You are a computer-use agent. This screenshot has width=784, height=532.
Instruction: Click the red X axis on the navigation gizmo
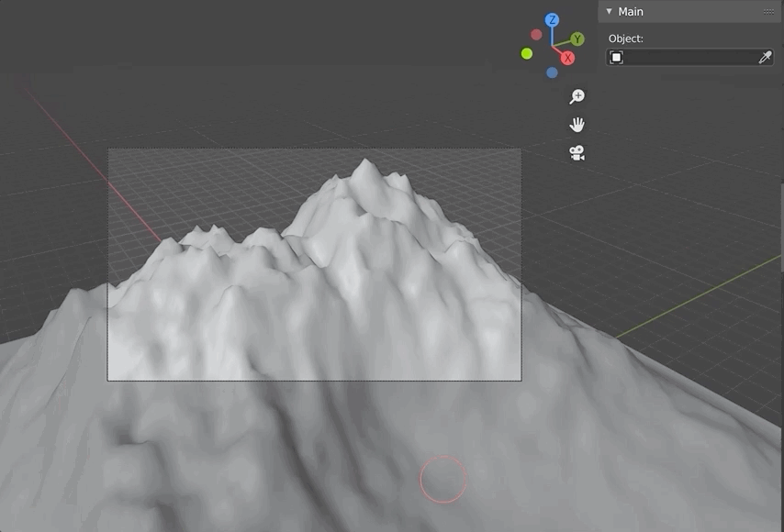click(566, 58)
